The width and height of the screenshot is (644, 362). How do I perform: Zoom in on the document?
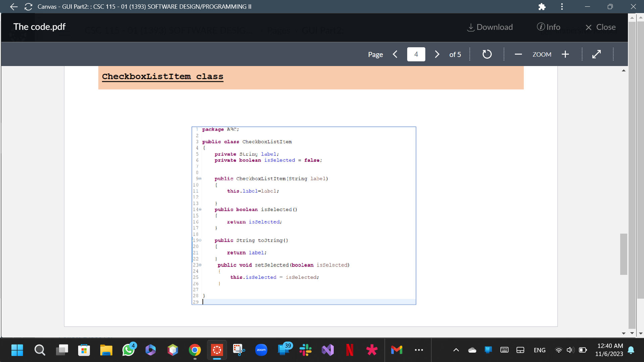coord(566,54)
